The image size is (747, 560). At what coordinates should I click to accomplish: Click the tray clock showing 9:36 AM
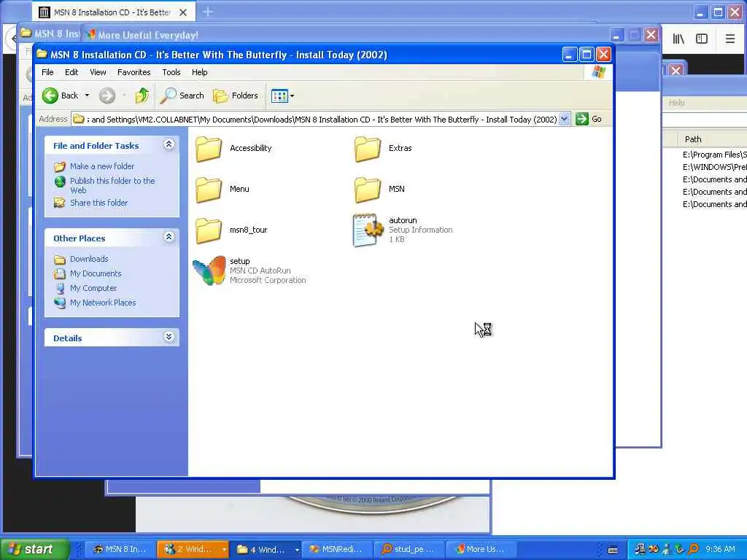tap(720, 550)
